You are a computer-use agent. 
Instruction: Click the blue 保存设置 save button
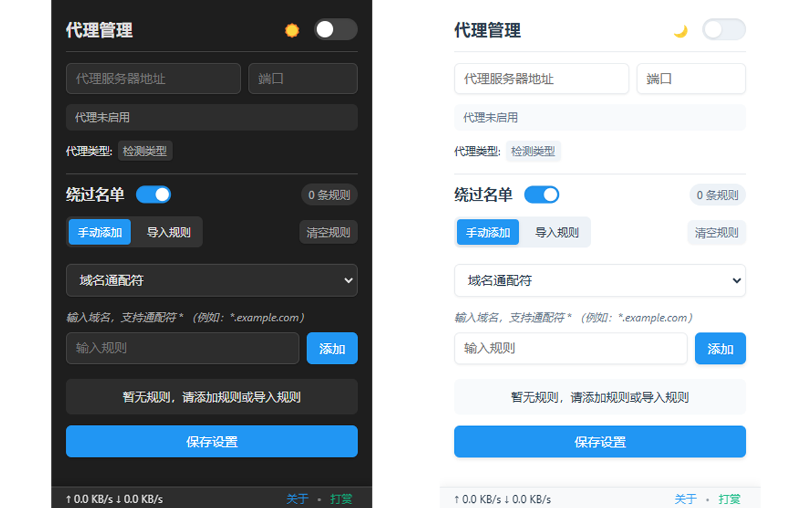point(212,441)
